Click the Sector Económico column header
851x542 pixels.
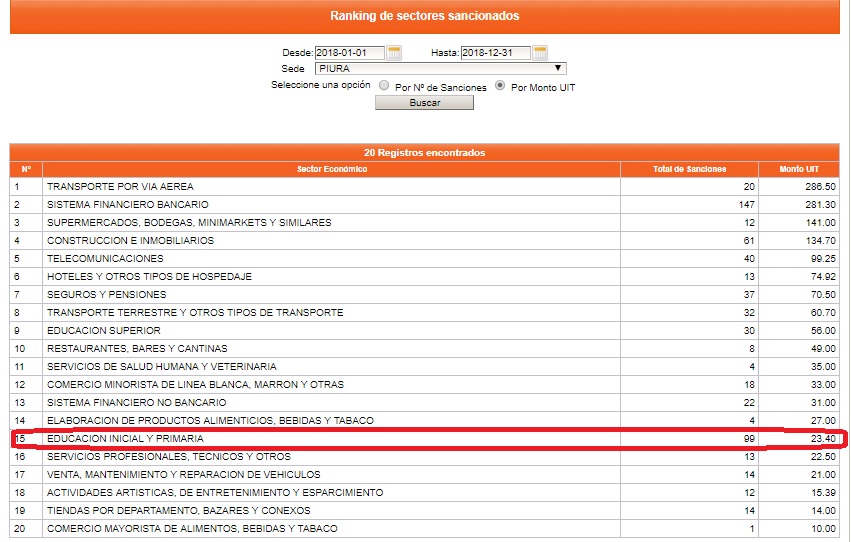(x=331, y=169)
